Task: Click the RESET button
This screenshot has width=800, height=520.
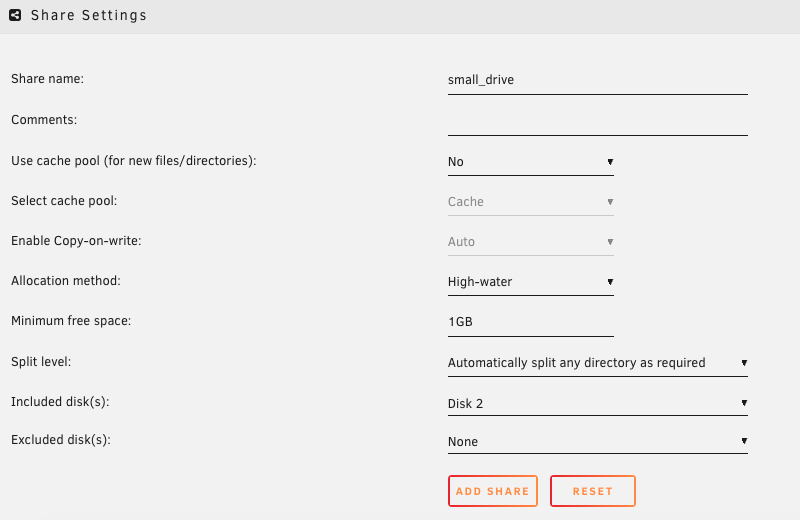Action: (x=593, y=491)
